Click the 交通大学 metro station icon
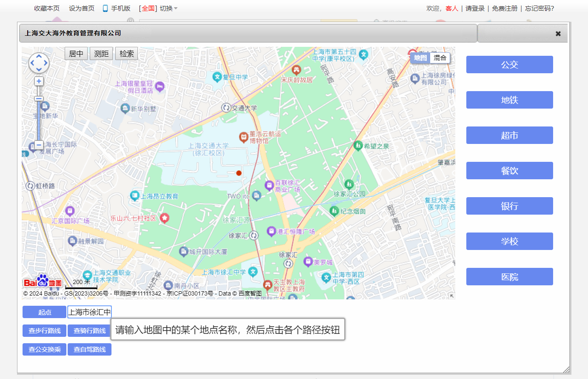The width and height of the screenshot is (588, 379). click(226, 108)
